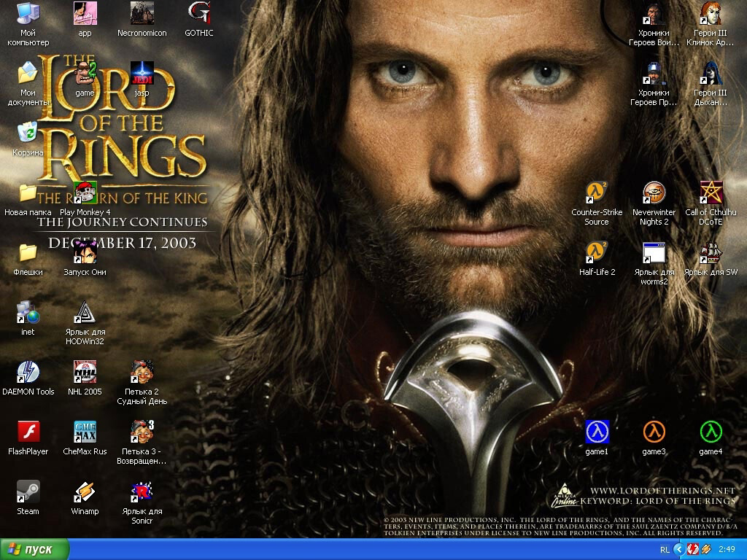Select the Counter-Strike Source shortcut
This screenshot has width=747, height=560.
click(x=597, y=192)
